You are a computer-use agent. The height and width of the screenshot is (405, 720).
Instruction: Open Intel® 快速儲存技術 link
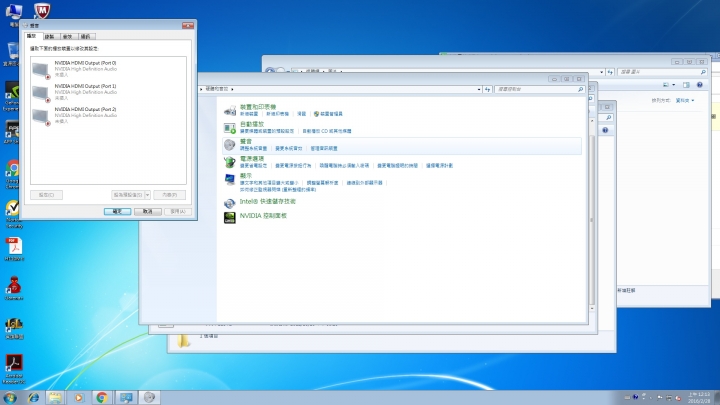click(x=268, y=202)
